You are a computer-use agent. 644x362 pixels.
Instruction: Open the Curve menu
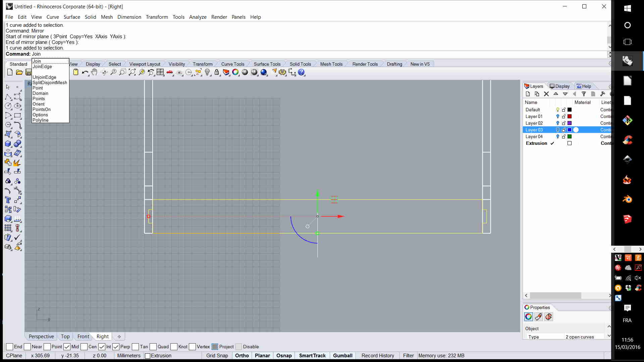[53, 17]
